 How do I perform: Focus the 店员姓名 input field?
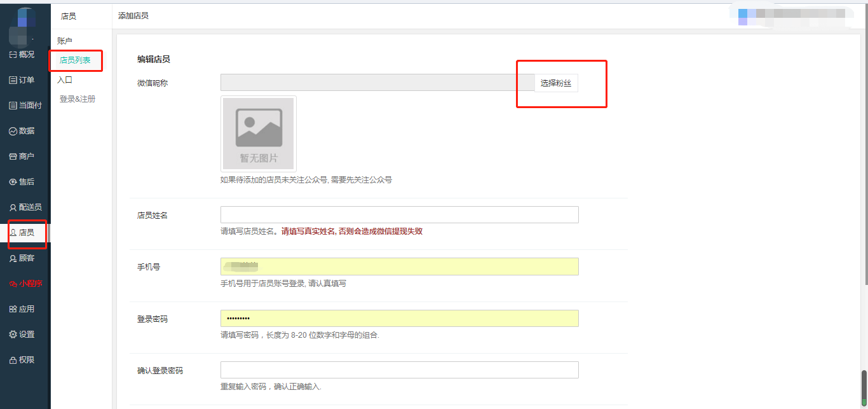tap(400, 215)
